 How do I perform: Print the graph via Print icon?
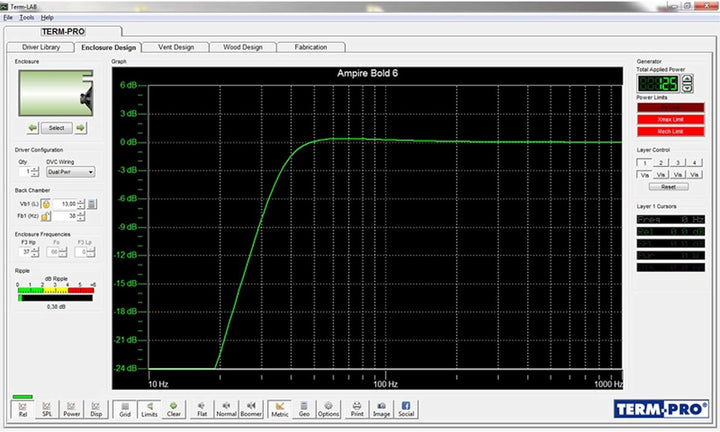coord(357,407)
